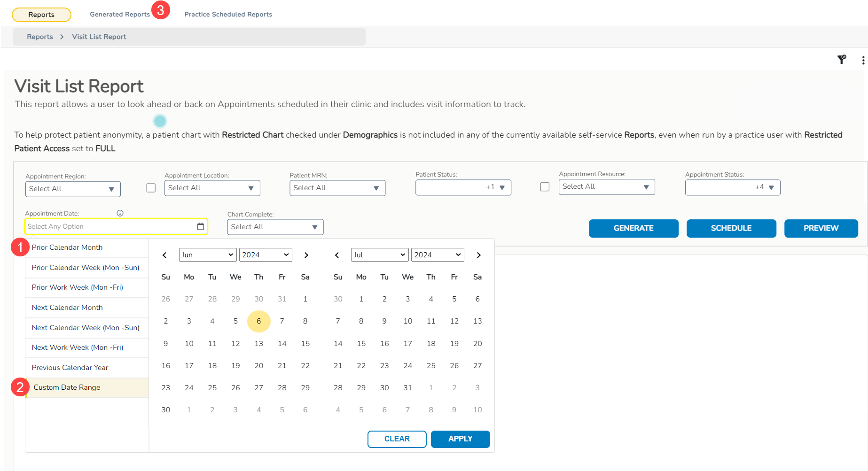This screenshot has width=868, height=471.
Task: Switch to Generated Reports tab
Action: [x=120, y=15]
